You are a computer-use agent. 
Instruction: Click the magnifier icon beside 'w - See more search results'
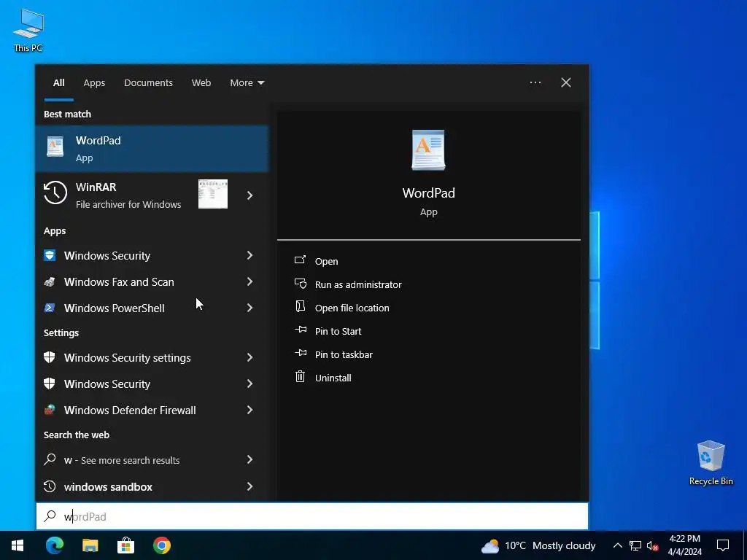pyautogui.click(x=50, y=459)
